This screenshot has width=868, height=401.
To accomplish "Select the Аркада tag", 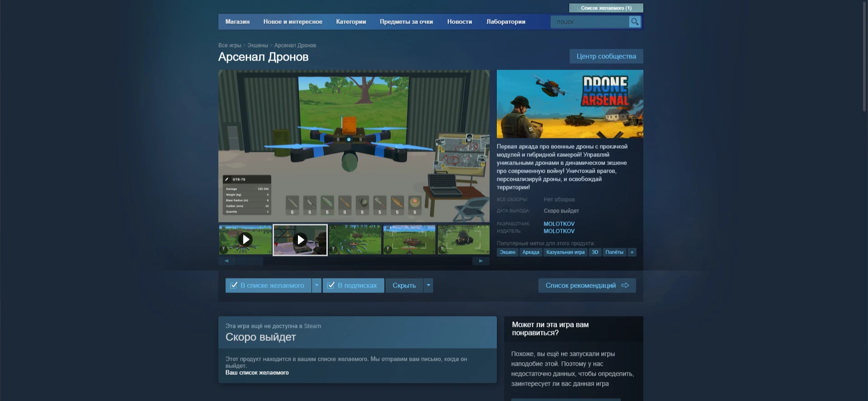I will point(531,252).
